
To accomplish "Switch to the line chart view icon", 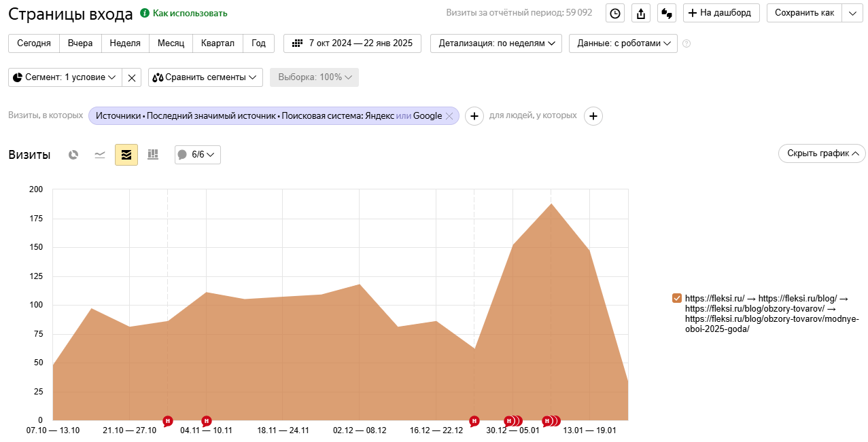I will pos(100,155).
